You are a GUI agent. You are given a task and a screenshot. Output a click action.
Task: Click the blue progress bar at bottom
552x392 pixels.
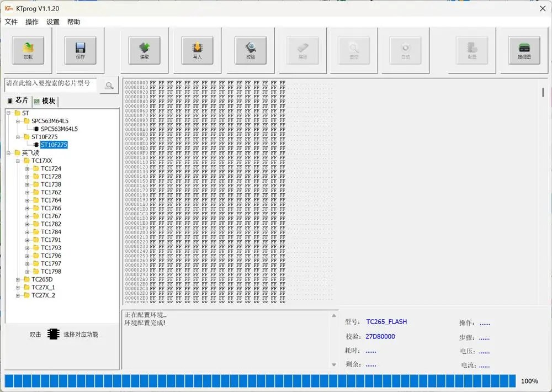pos(260,381)
